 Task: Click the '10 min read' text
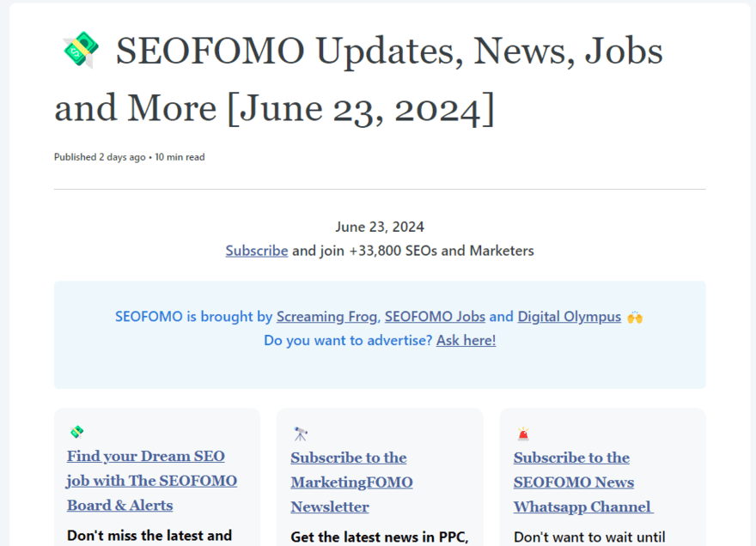(x=180, y=157)
